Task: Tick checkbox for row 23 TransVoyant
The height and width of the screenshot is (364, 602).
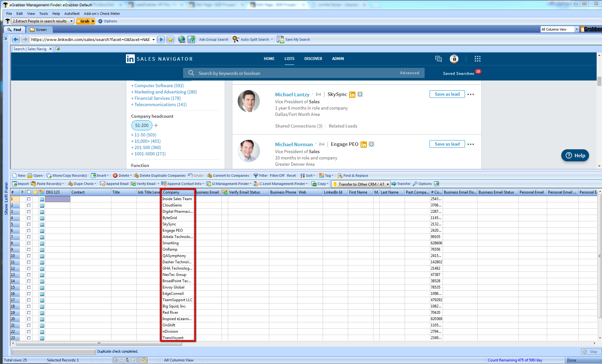Action: 29,338
